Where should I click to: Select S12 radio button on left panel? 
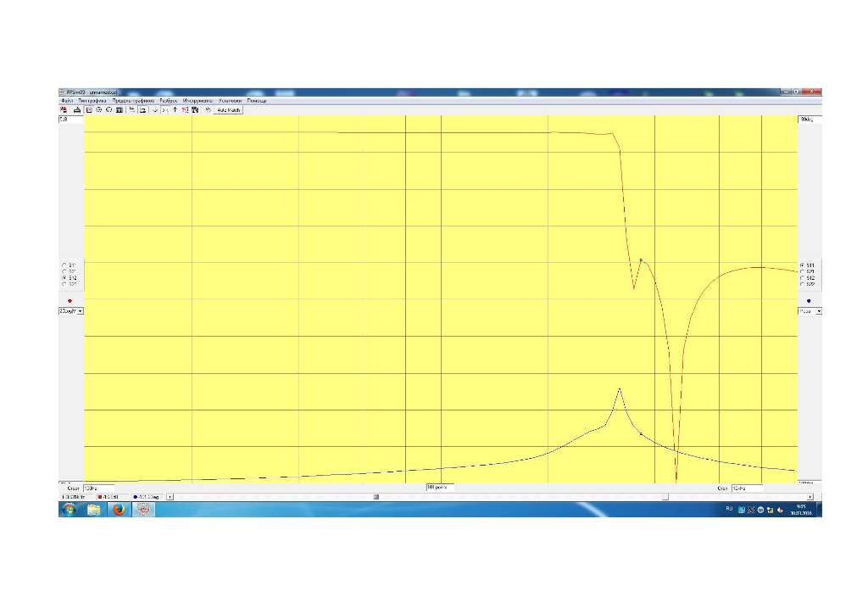tap(64, 278)
